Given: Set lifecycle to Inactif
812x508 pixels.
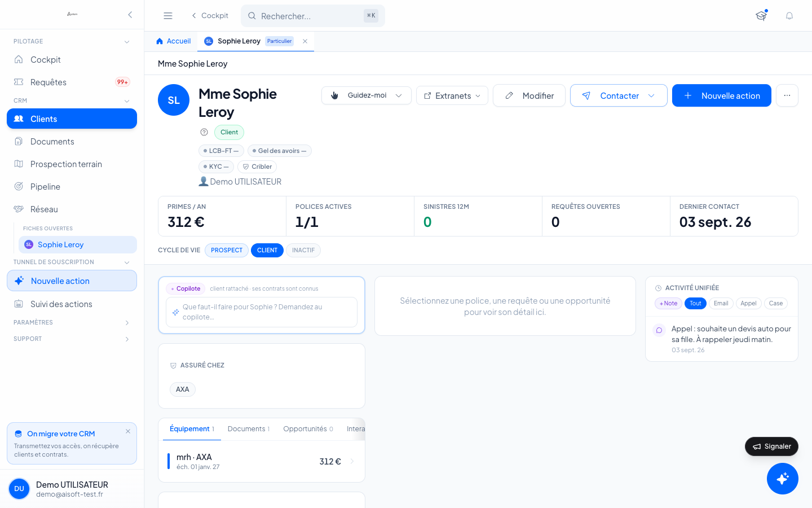Looking at the screenshot, I should [x=303, y=250].
